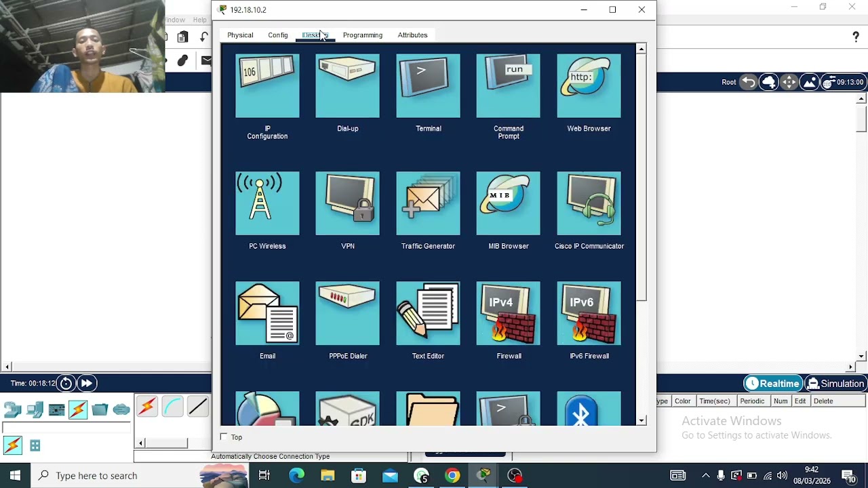Choose the black straight-through cable
The width and height of the screenshot is (868, 488).
(198, 407)
